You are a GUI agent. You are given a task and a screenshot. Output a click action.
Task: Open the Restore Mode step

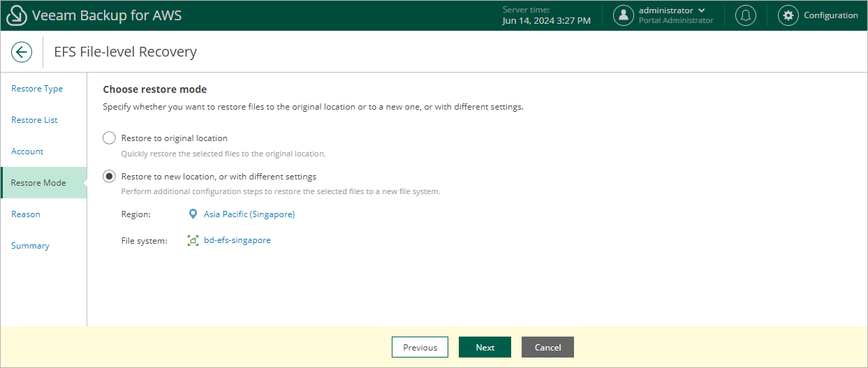[x=44, y=183]
